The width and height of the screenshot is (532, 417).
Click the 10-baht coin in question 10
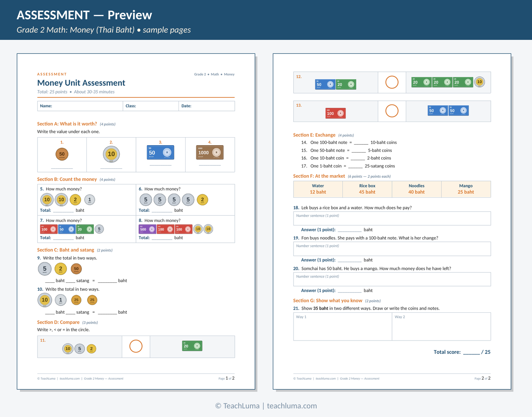pyautogui.click(x=45, y=300)
